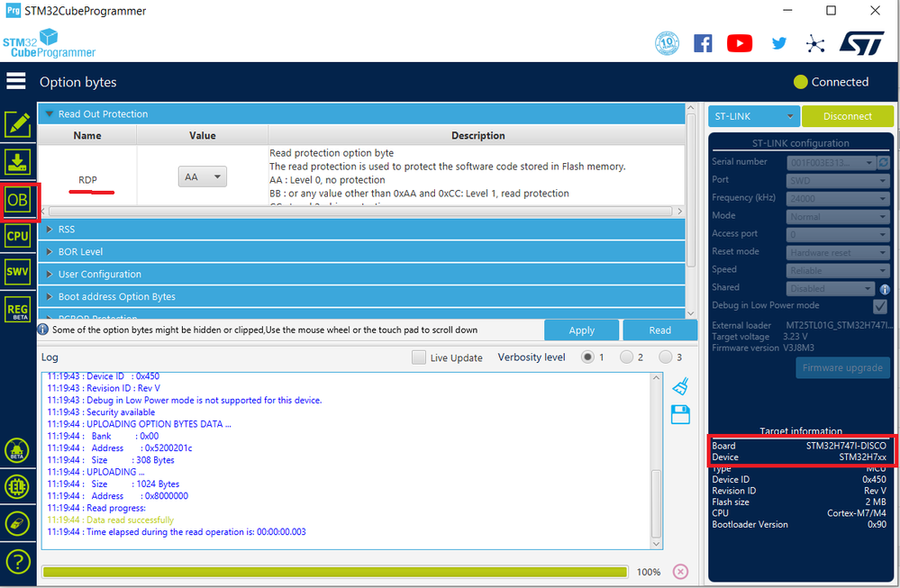Image resolution: width=900 pixels, height=588 pixels.
Task: Open the Facebook icon
Action: pos(703,43)
